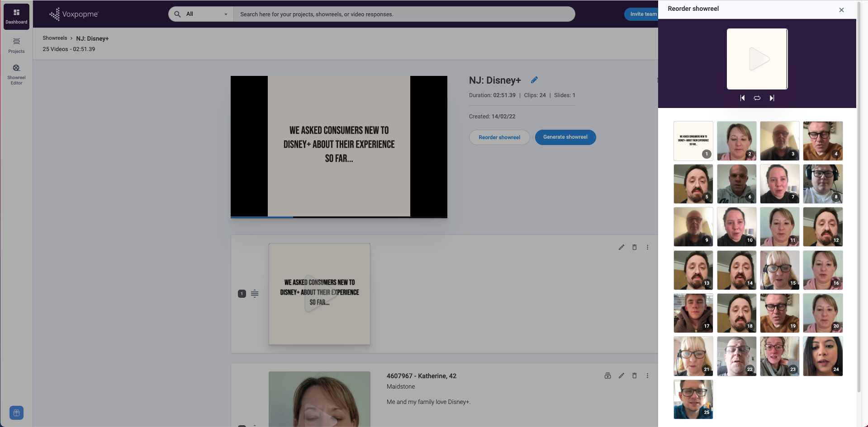Click the Invite team button

click(x=643, y=14)
